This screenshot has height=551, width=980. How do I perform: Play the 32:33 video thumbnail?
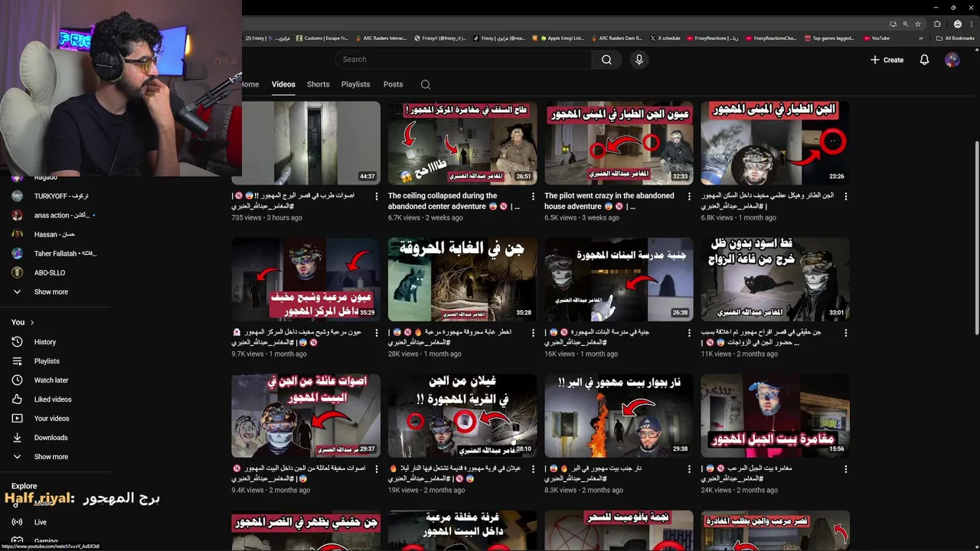click(619, 143)
